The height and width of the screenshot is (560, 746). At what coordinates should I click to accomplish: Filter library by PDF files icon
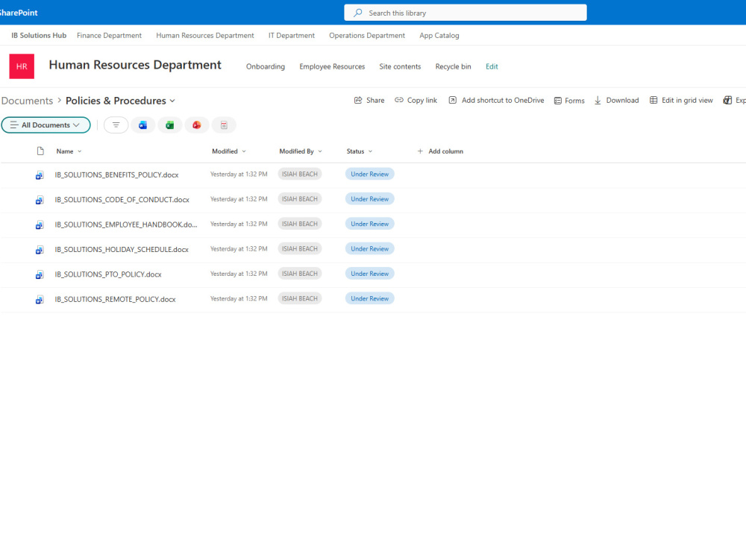224,125
